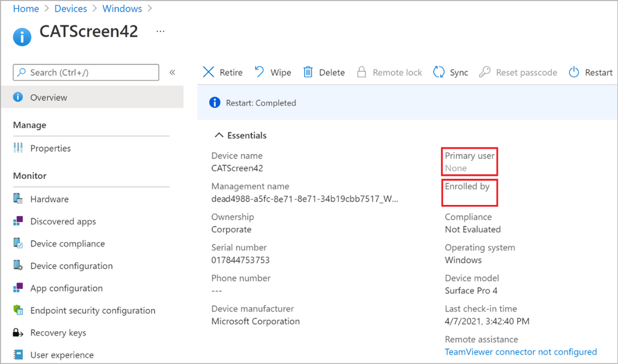Click the Surface Pro 4 device model value
This screenshot has width=618, height=364.
[471, 290]
